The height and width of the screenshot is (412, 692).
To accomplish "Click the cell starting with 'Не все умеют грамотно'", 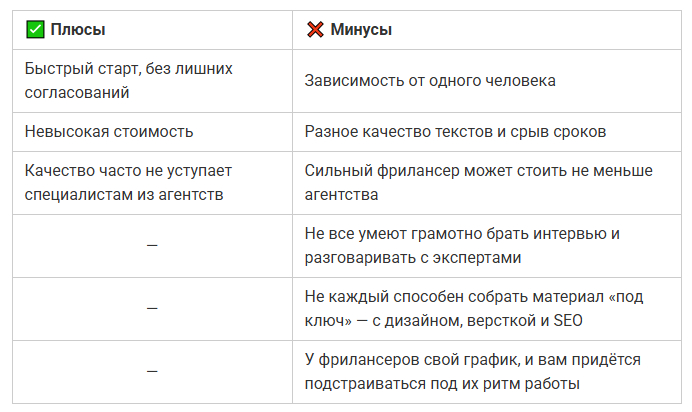I will point(463,246).
